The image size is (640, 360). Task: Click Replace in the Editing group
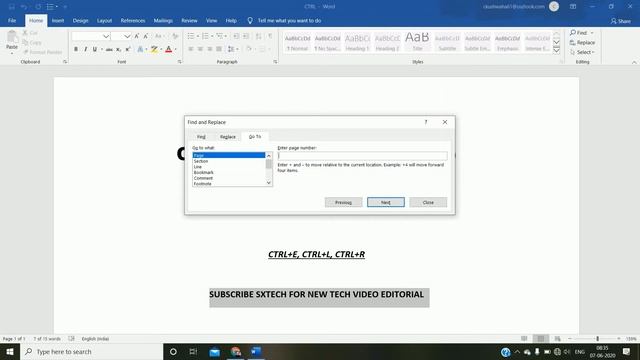coord(582,42)
